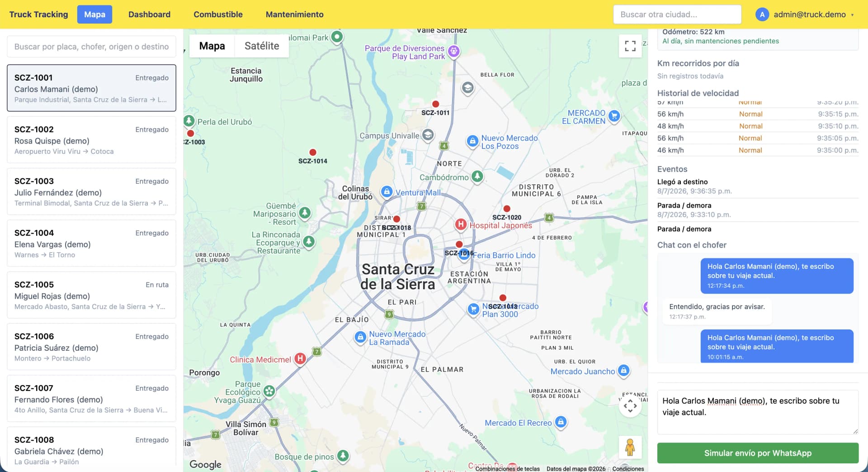Click Parque Ecológico Yvaga Guazú pin

(x=269, y=391)
